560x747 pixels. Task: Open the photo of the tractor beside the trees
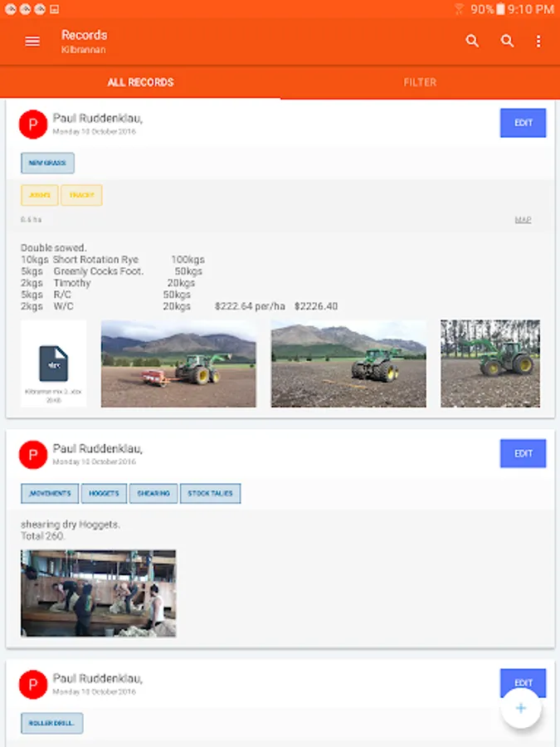490,364
